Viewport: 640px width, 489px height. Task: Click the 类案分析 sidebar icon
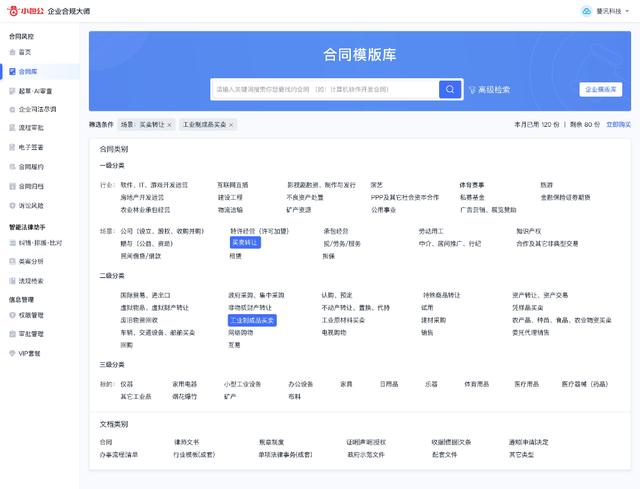point(12,261)
